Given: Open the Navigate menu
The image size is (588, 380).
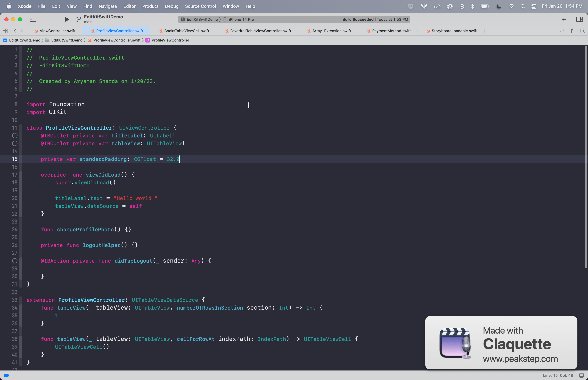Looking at the screenshot, I should 108,6.
